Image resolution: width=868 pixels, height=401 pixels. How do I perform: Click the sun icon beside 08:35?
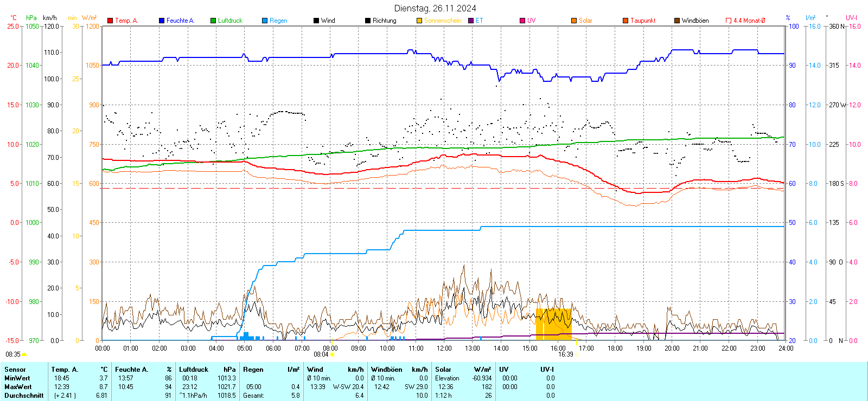24,354
